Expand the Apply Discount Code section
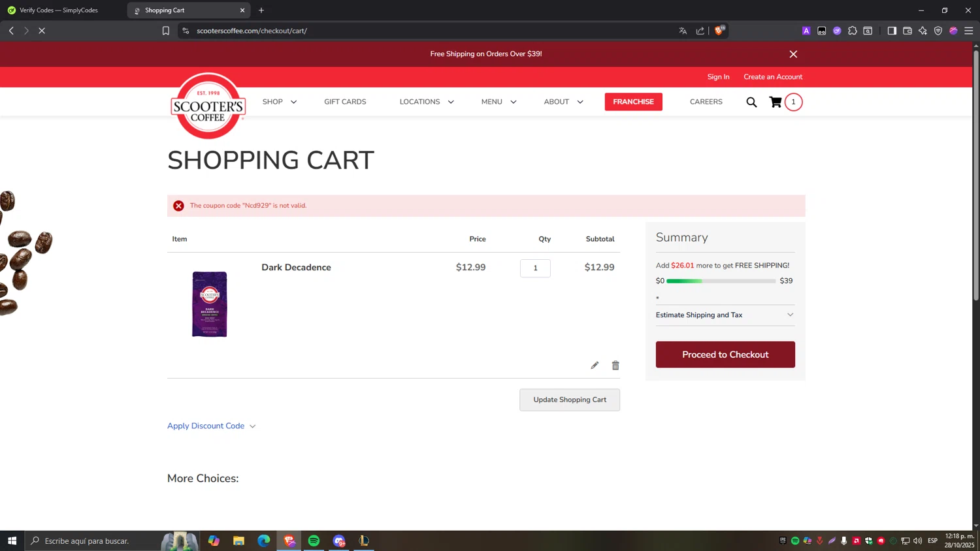Screen dimensions: 980x551 (x=212, y=426)
